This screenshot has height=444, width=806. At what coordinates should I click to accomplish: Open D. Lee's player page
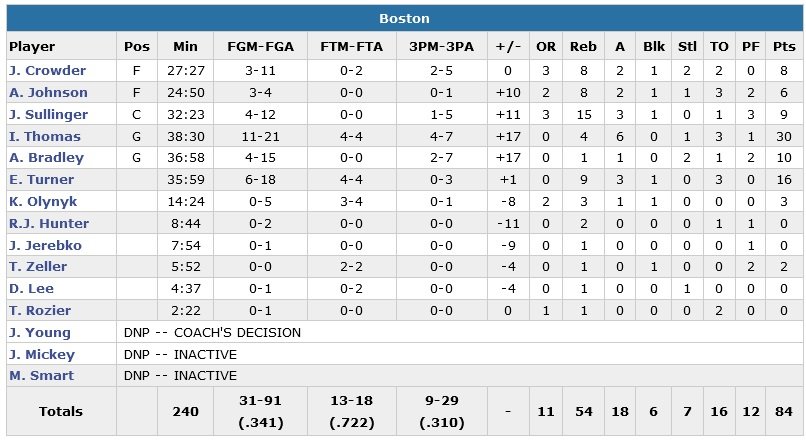click(x=32, y=289)
